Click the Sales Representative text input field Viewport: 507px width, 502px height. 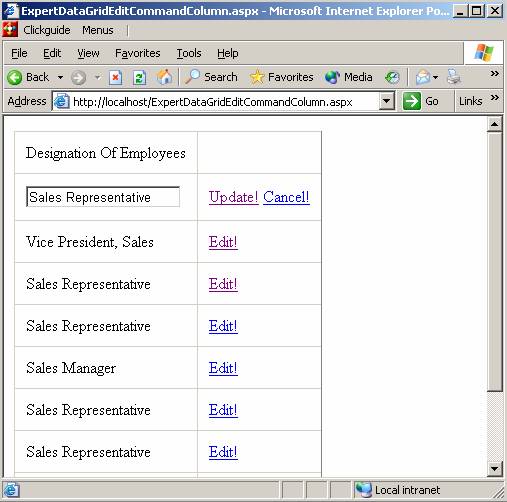click(103, 197)
